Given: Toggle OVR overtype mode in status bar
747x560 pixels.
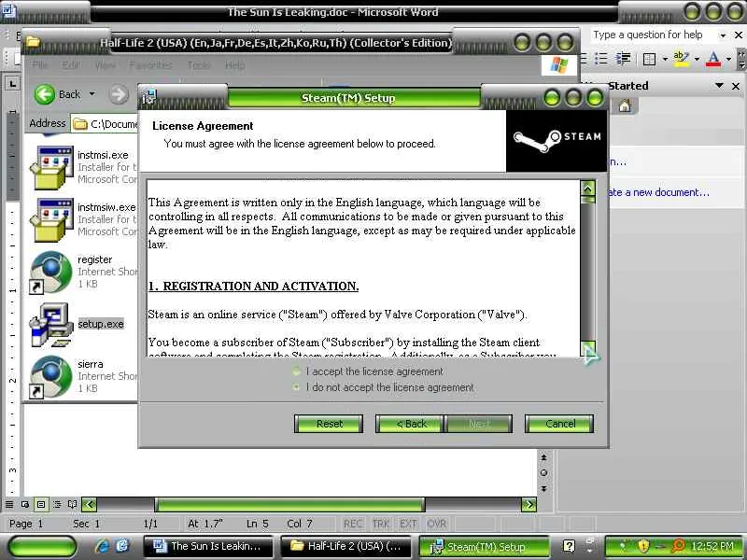Looking at the screenshot, I should coord(436,524).
